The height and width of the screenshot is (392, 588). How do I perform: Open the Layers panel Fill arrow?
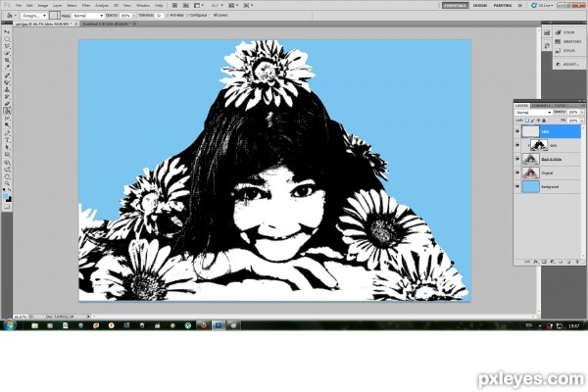(582, 121)
